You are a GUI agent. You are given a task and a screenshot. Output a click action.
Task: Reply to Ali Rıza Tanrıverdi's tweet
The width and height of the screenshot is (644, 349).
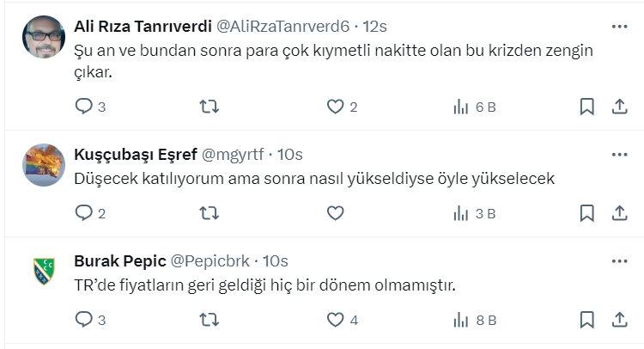(84, 107)
